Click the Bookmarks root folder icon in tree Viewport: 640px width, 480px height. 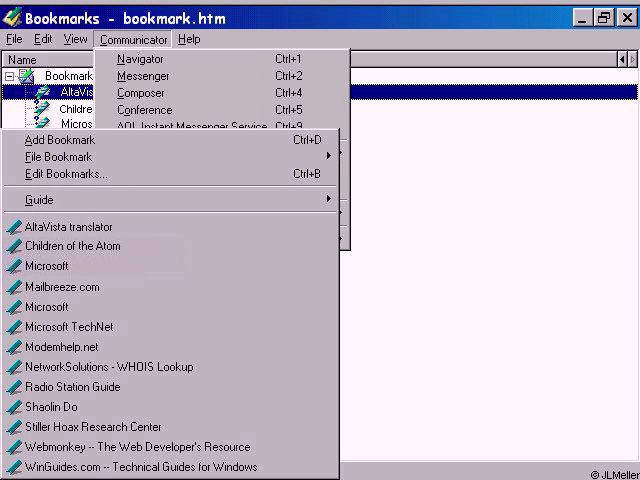(26, 76)
